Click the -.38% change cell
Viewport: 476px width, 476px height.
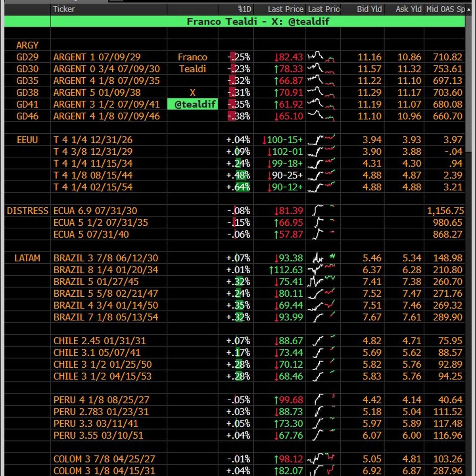click(239, 116)
